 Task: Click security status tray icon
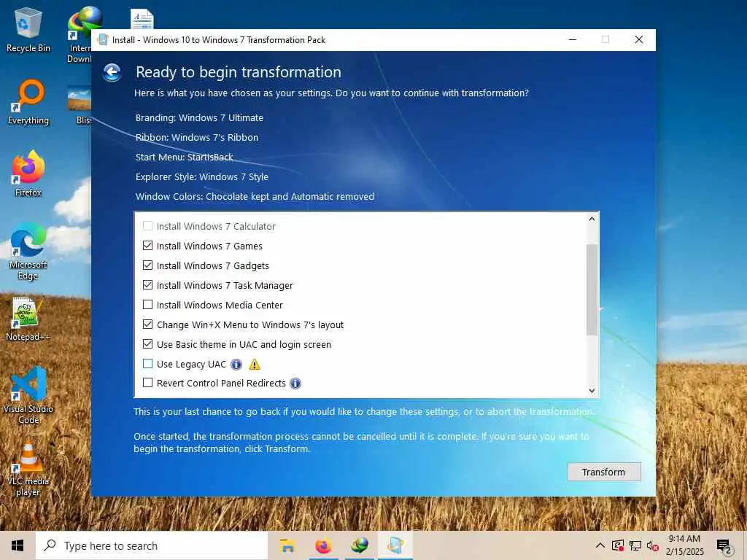pyautogui.click(x=618, y=545)
